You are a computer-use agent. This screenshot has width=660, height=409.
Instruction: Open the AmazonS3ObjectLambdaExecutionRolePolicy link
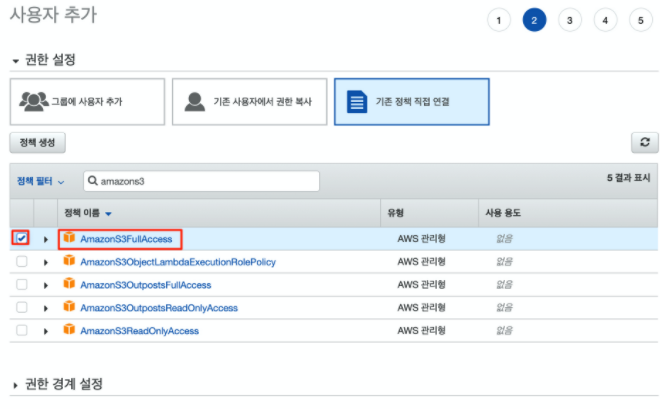(178, 262)
